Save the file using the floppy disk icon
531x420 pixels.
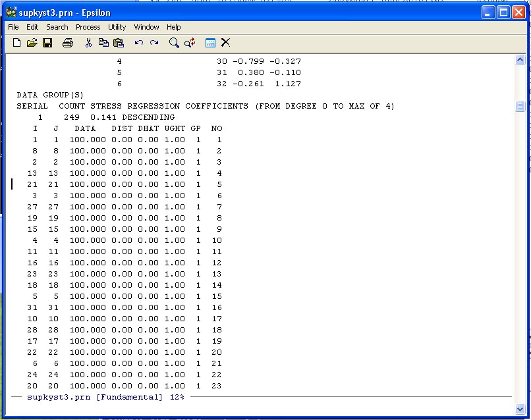(x=47, y=43)
